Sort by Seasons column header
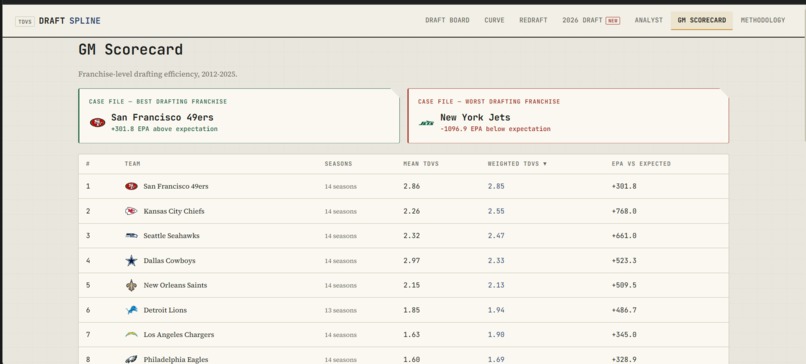This screenshot has height=364, width=806. [338, 164]
